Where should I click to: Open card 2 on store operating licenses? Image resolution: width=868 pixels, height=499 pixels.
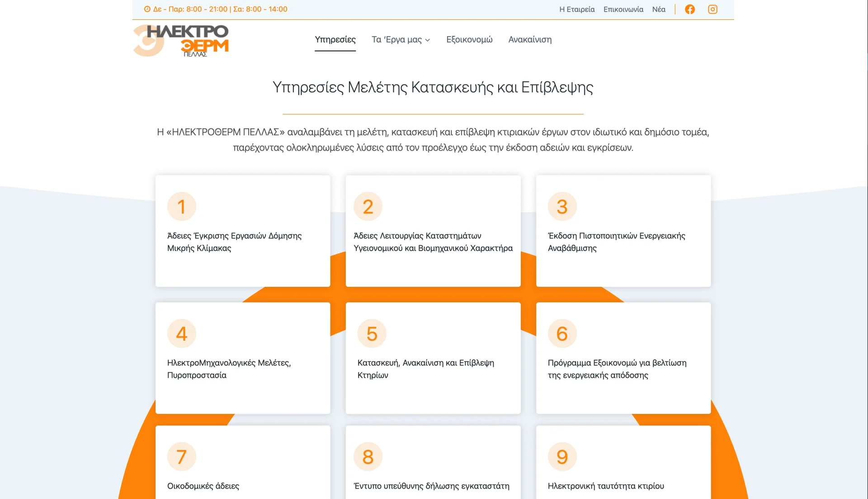click(x=433, y=231)
